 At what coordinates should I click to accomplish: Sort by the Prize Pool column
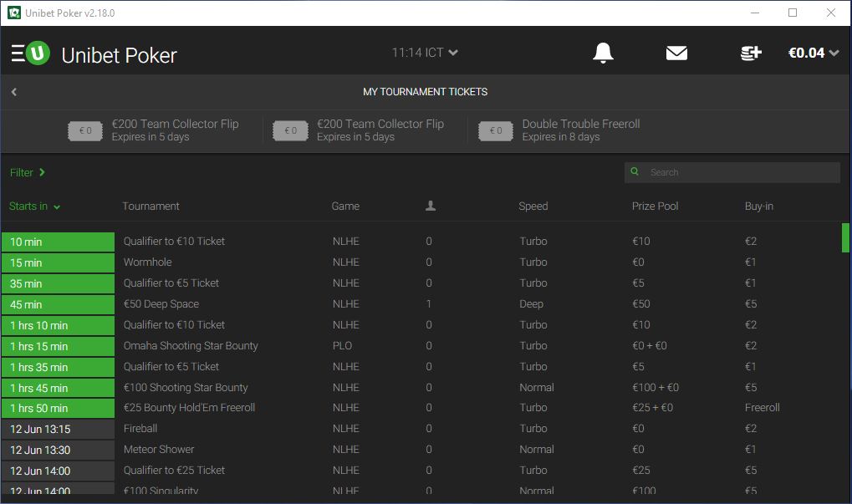(655, 206)
